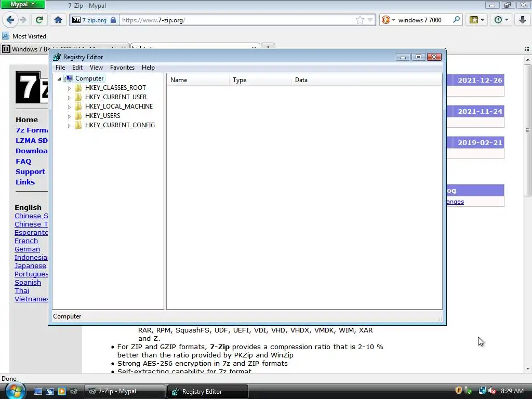Switch language to German
The width and height of the screenshot is (532, 399).
coord(27,249)
